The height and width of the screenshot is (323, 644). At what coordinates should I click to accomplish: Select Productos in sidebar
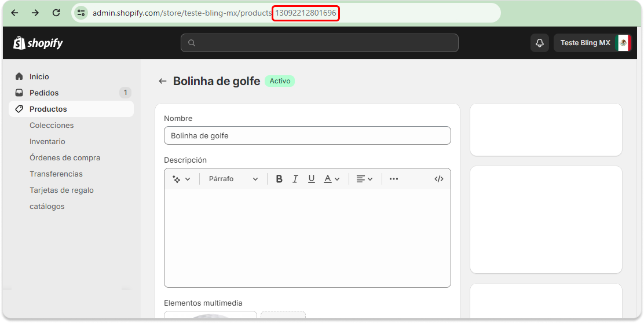(x=71, y=109)
